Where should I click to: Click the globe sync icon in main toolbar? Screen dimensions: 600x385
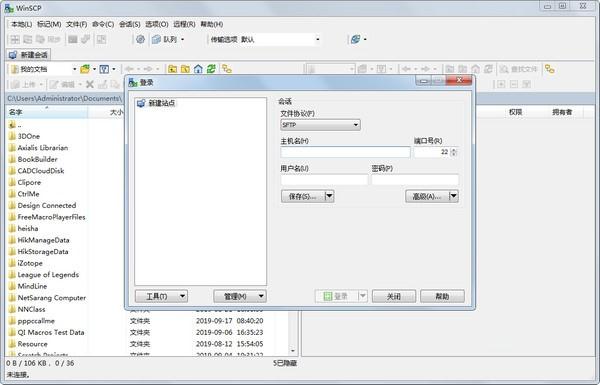(355, 39)
